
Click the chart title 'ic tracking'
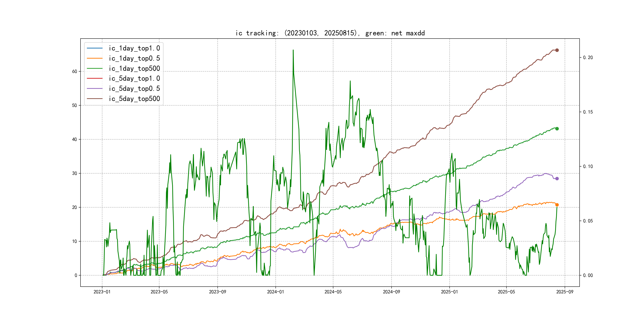coord(330,33)
